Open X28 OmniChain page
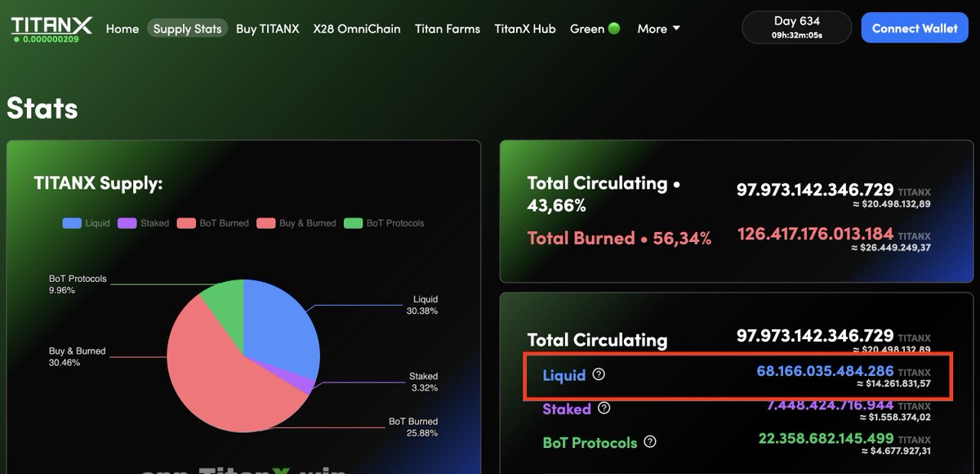 357,29
